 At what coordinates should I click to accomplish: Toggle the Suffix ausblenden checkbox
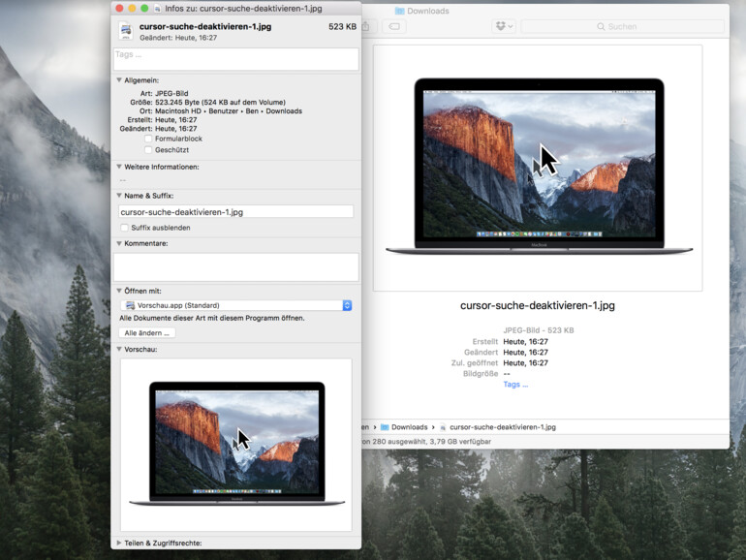pyautogui.click(x=125, y=228)
